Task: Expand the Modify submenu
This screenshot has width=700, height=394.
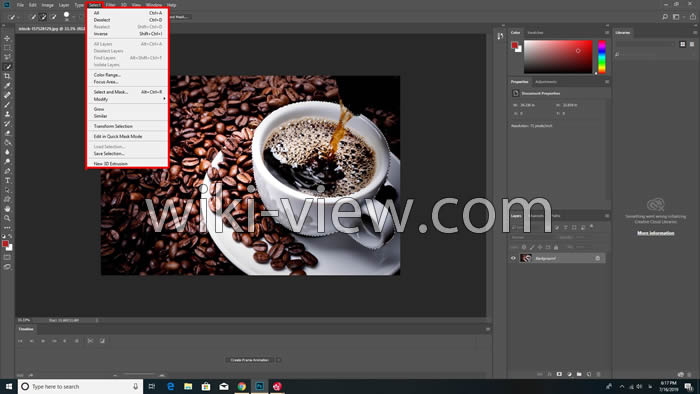Action: 127,99
